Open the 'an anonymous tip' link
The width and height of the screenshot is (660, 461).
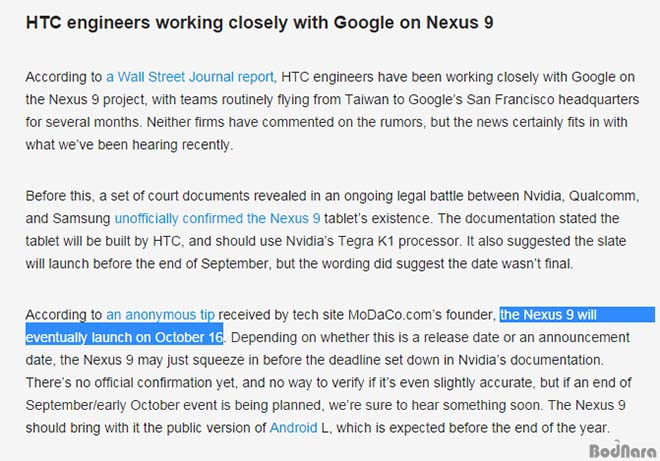(x=160, y=315)
